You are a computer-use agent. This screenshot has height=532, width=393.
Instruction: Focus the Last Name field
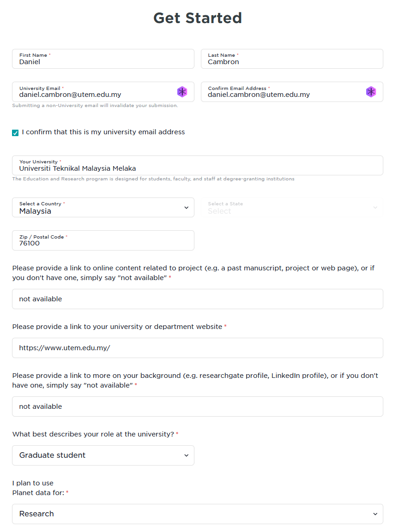point(292,59)
